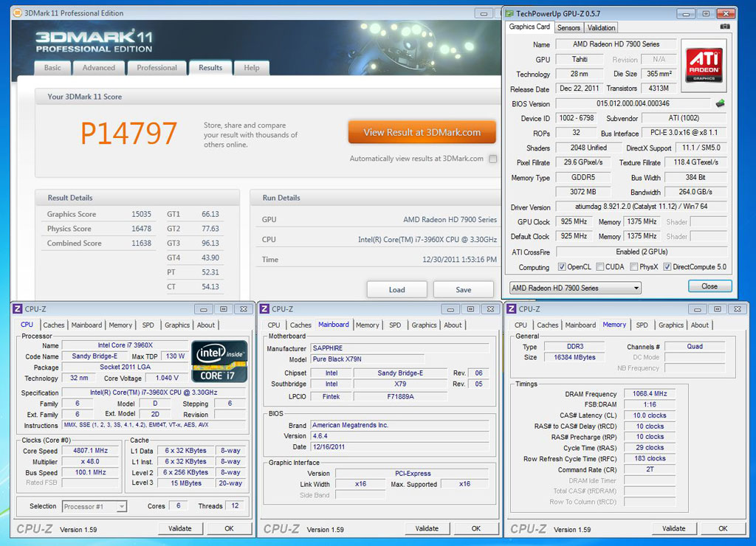Click the Intel Core i7 logo in CPU-Z

219,362
